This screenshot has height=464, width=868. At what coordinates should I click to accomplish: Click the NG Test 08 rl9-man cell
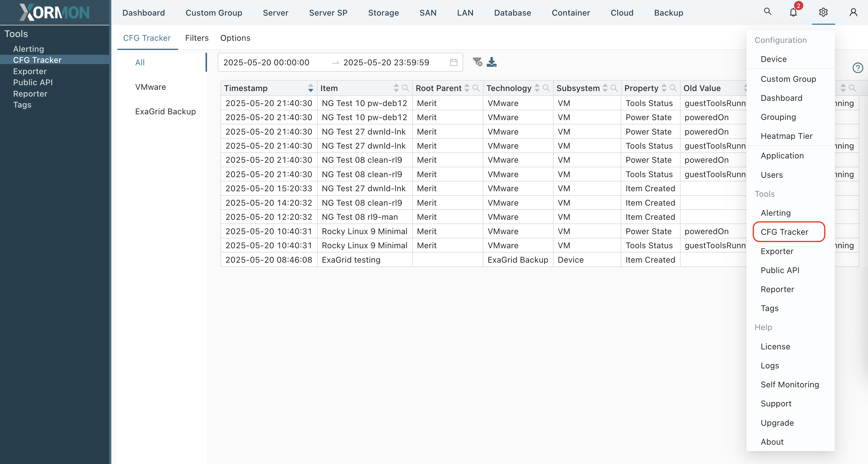click(x=365, y=217)
